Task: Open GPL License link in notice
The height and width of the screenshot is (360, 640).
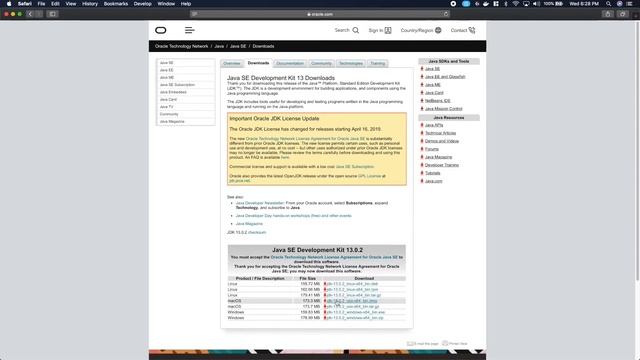Action: (369, 176)
